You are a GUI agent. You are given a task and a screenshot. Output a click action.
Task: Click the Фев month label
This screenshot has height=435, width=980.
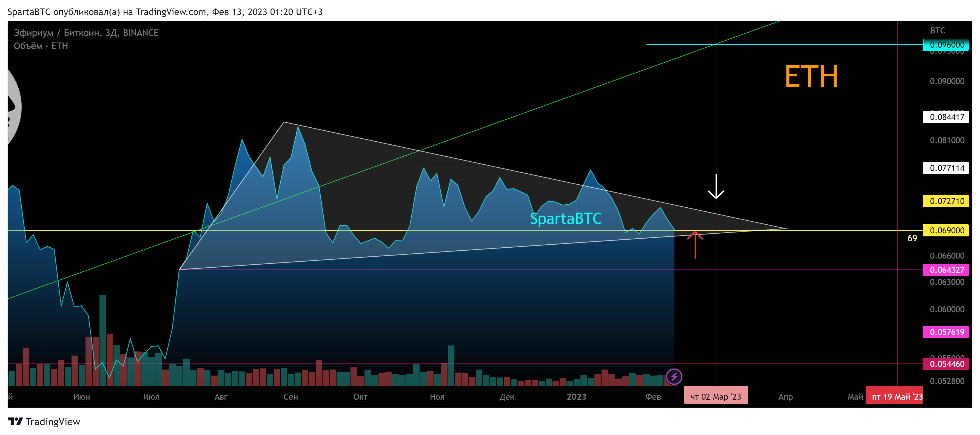point(653,397)
